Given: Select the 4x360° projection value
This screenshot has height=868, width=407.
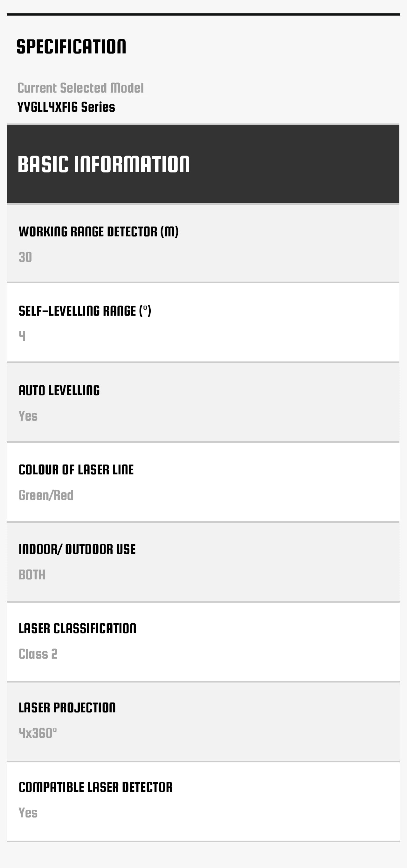Looking at the screenshot, I should pyautogui.click(x=38, y=733).
